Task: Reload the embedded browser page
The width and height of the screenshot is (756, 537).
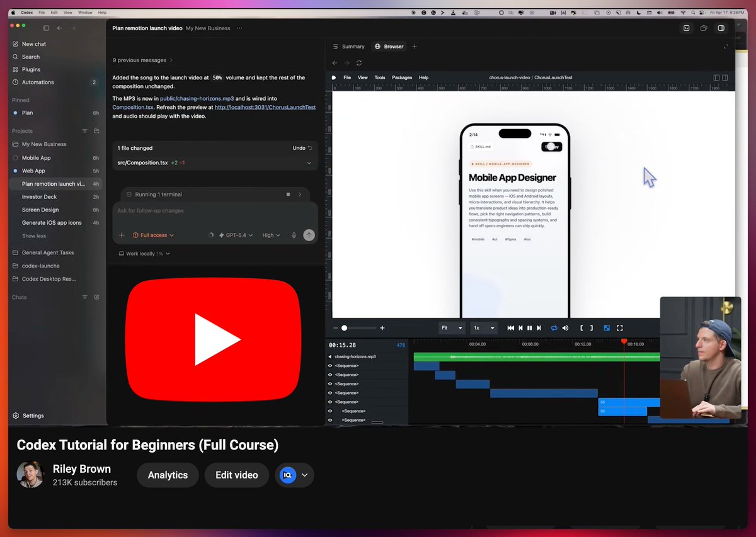Action: [359, 63]
